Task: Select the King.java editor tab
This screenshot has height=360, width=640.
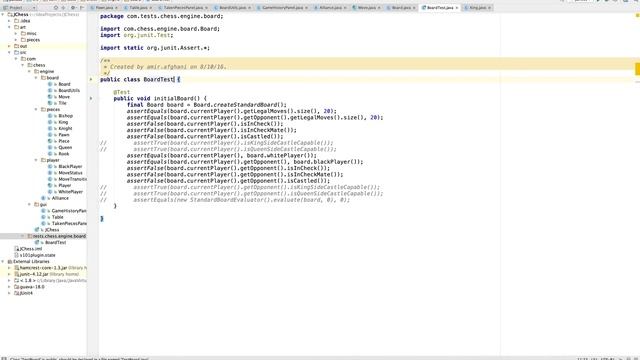Action: [x=477, y=8]
